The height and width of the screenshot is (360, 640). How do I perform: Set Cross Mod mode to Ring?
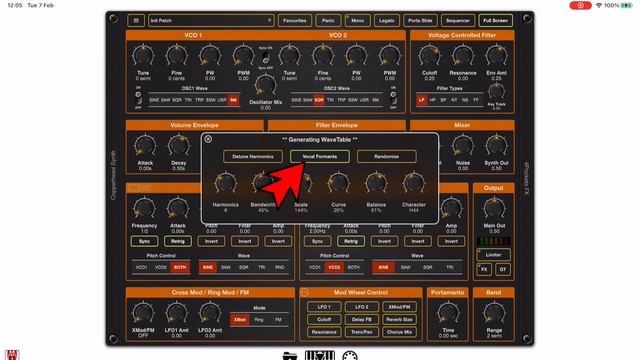[x=259, y=320]
